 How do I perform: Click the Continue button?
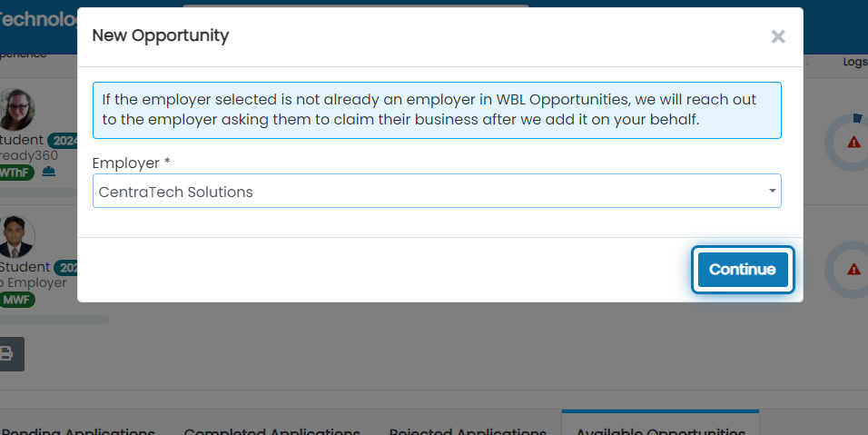(x=743, y=270)
